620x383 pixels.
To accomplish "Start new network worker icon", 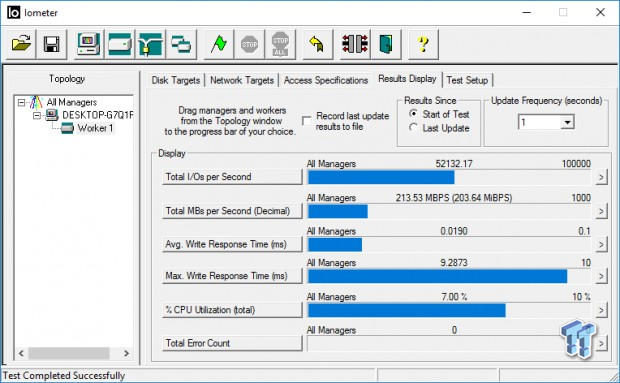I will tap(150, 44).
